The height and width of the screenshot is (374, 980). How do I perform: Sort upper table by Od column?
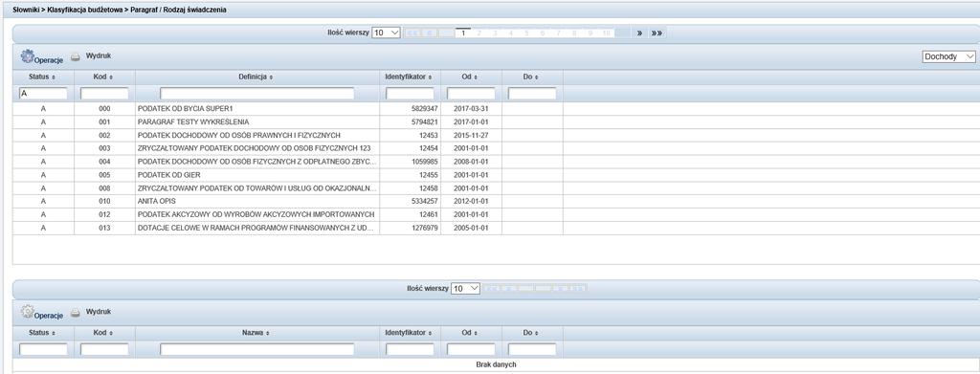tap(470, 77)
